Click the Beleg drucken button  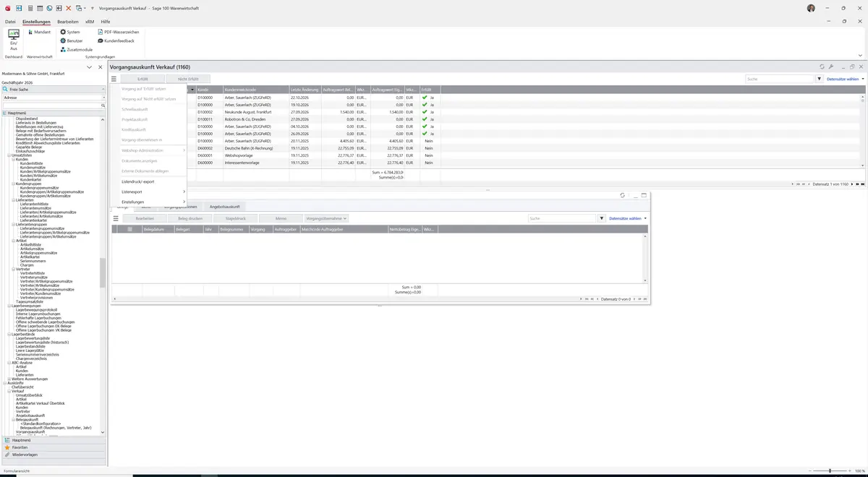tap(190, 218)
